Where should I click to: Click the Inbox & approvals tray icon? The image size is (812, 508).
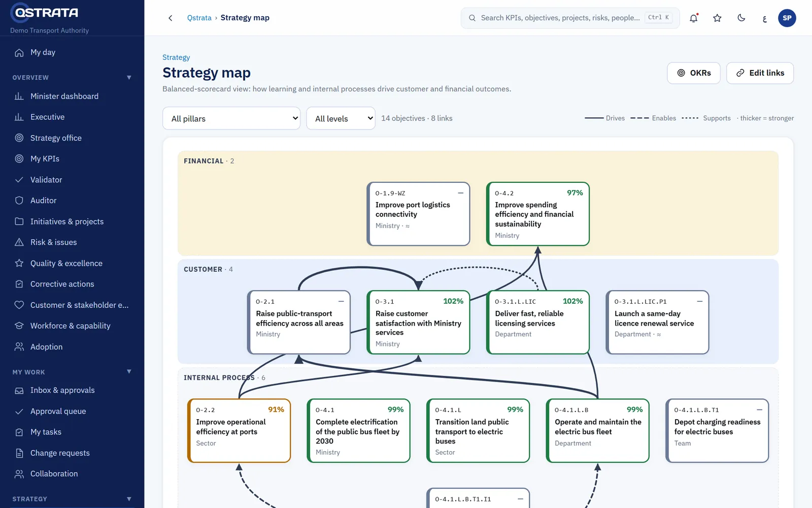point(19,390)
